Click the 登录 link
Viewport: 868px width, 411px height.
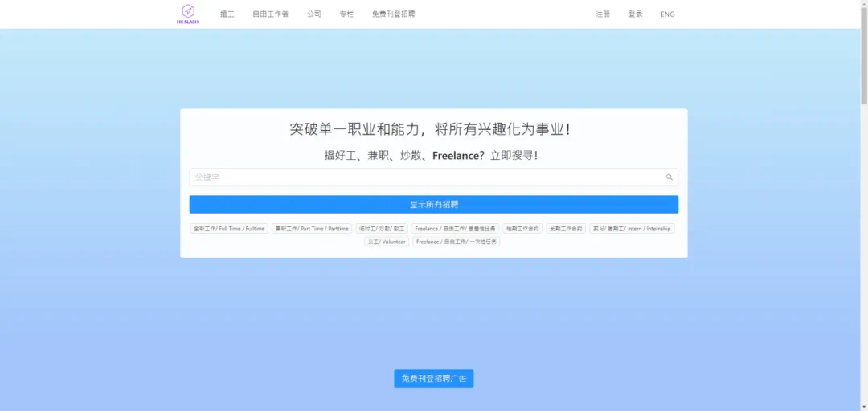click(x=636, y=14)
